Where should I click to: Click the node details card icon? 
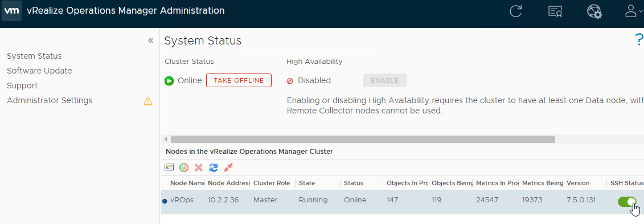click(x=169, y=167)
